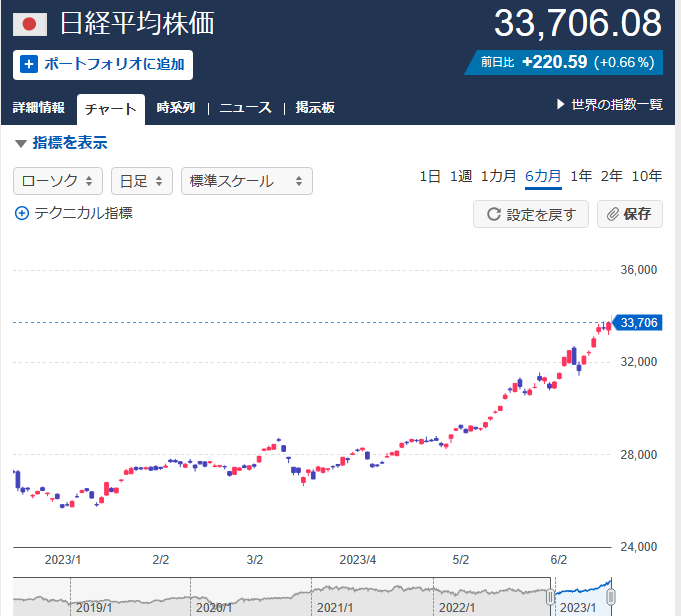Click the plus icon for ポートフォリオに追加
681x616 pixels.
[29, 65]
